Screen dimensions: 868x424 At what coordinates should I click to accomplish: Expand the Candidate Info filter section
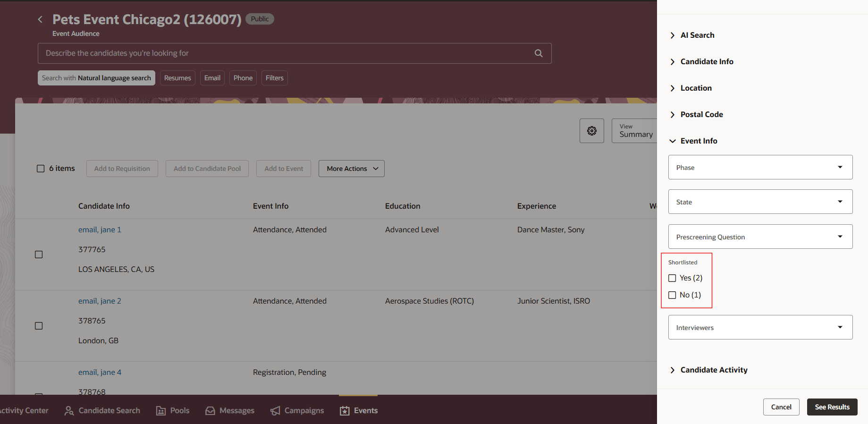[701, 62]
